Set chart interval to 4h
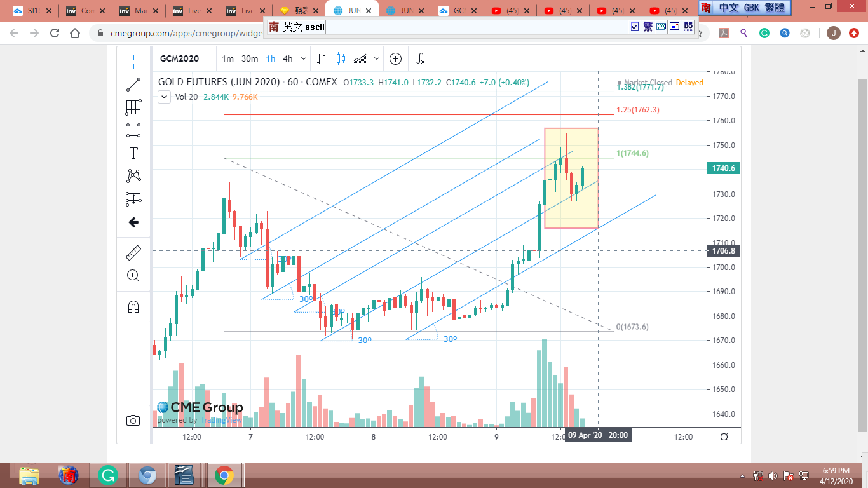This screenshot has height=488, width=868. click(x=288, y=59)
